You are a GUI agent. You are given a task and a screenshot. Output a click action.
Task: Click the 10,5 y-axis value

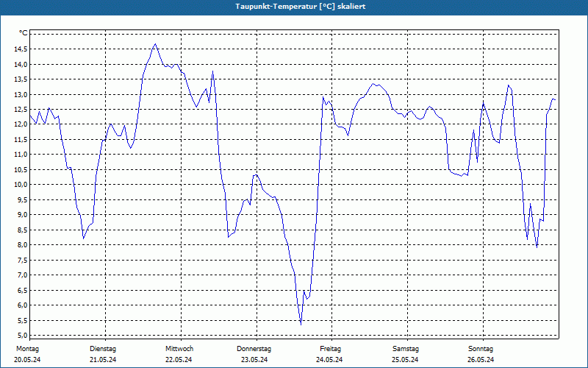[21, 169]
